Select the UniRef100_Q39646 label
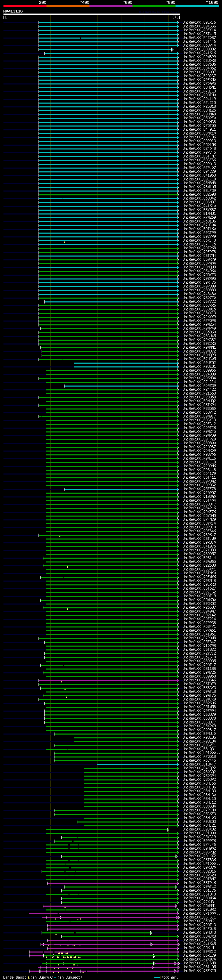Screen dimensions: 222x980 click(199, 680)
